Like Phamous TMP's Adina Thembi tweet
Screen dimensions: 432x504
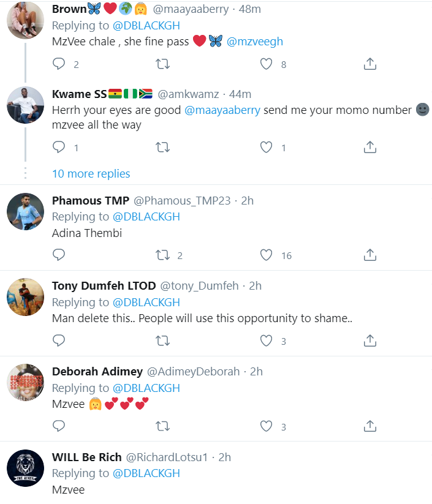coord(266,255)
